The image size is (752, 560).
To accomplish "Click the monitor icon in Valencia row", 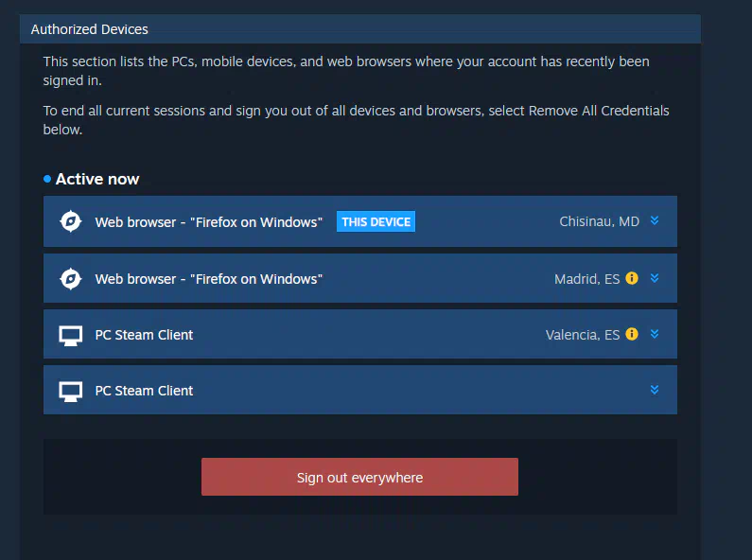I will pos(71,336).
